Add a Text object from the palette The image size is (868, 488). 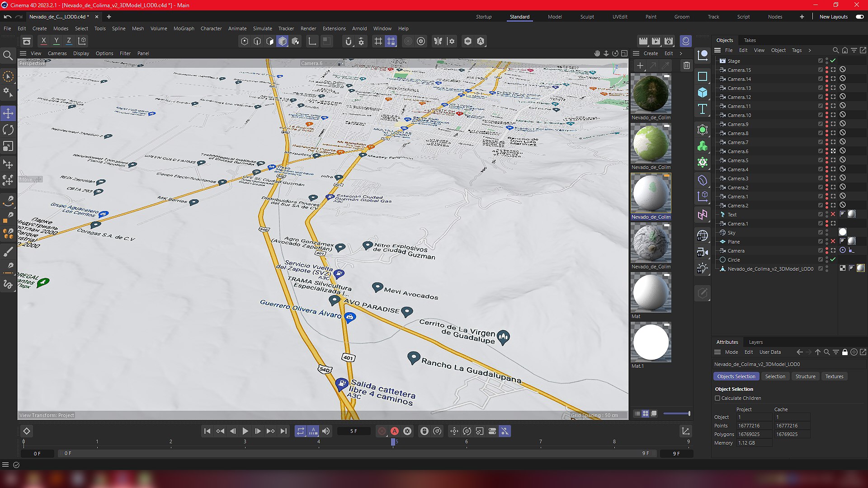703,109
